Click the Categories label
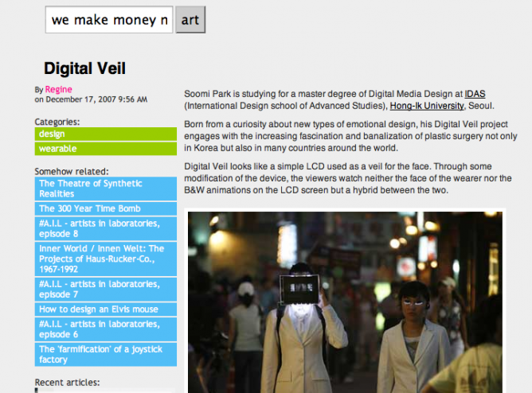 pos(57,122)
